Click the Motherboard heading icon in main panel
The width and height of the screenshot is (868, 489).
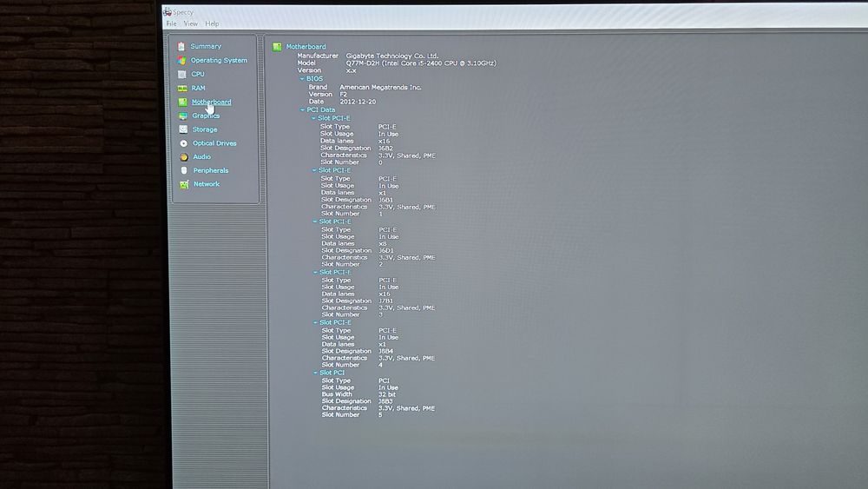click(277, 47)
